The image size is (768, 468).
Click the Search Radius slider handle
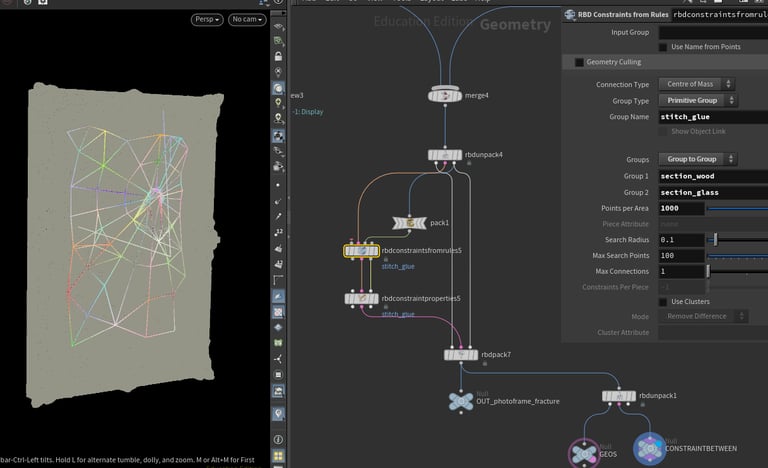pyautogui.click(x=716, y=240)
